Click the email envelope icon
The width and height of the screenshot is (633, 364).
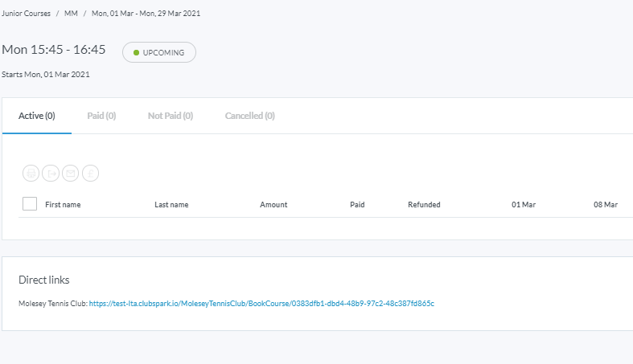pyautogui.click(x=71, y=173)
